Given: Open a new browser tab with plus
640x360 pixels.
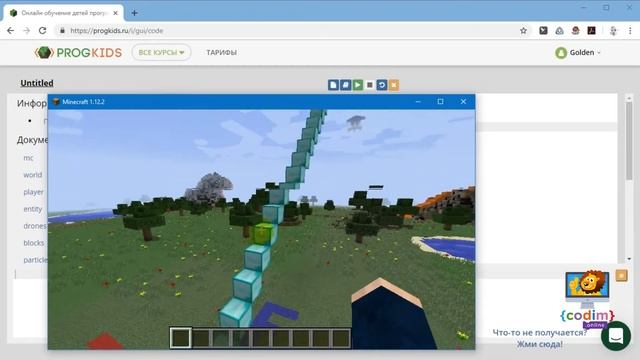Looking at the screenshot, I should pyautogui.click(x=134, y=13).
